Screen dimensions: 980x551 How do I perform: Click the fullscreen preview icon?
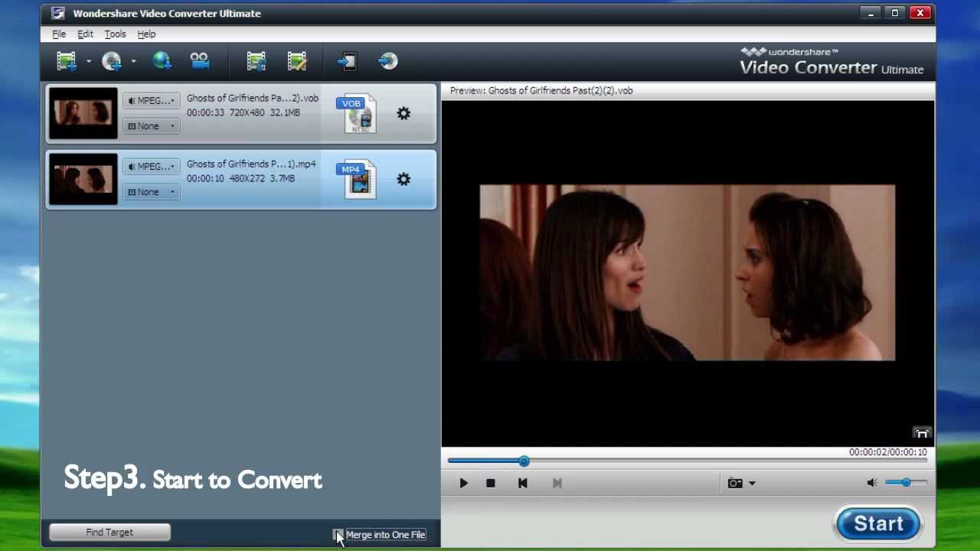click(922, 434)
